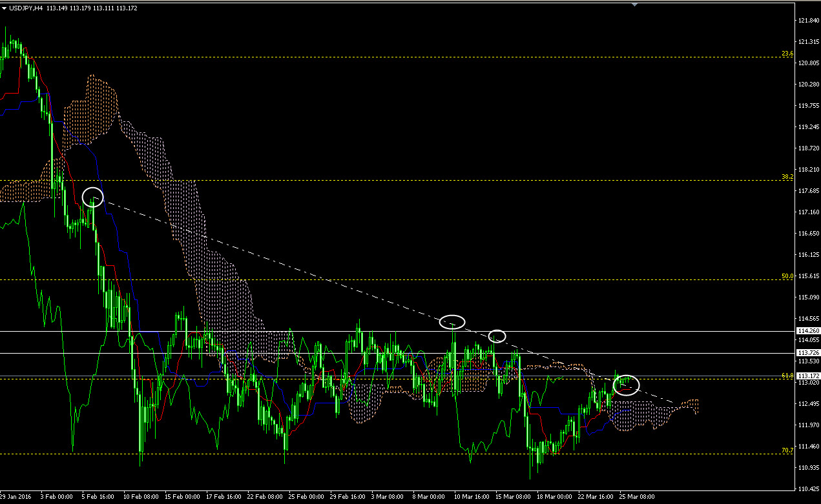
Task: Click the 18 Mar 00:00 time label
Action: pyautogui.click(x=554, y=498)
